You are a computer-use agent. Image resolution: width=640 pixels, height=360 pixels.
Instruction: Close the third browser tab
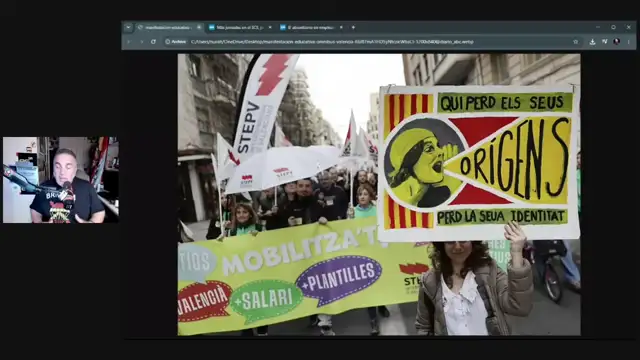341,27
